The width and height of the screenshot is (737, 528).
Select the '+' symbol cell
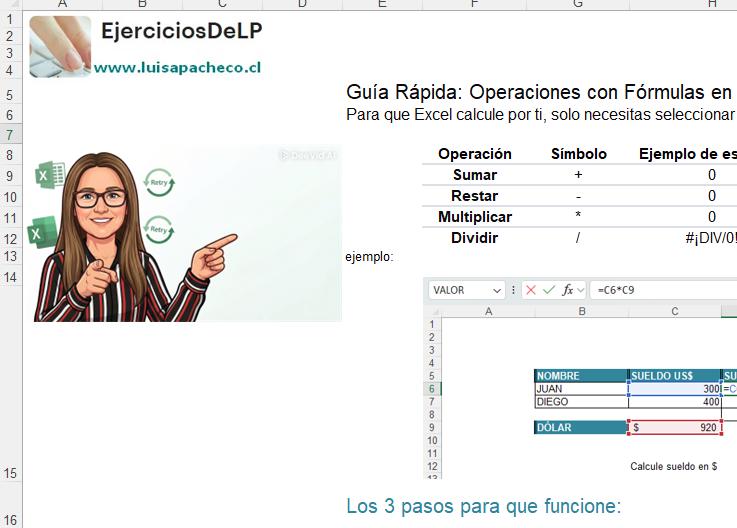pyautogui.click(x=578, y=175)
